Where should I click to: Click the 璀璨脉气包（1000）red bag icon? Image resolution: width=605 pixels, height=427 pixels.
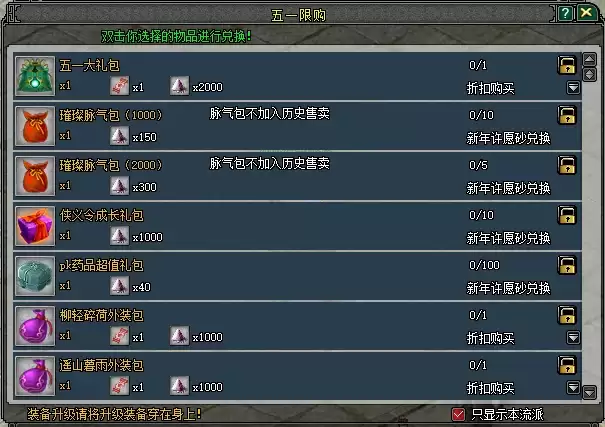pyautogui.click(x=35, y=126)
